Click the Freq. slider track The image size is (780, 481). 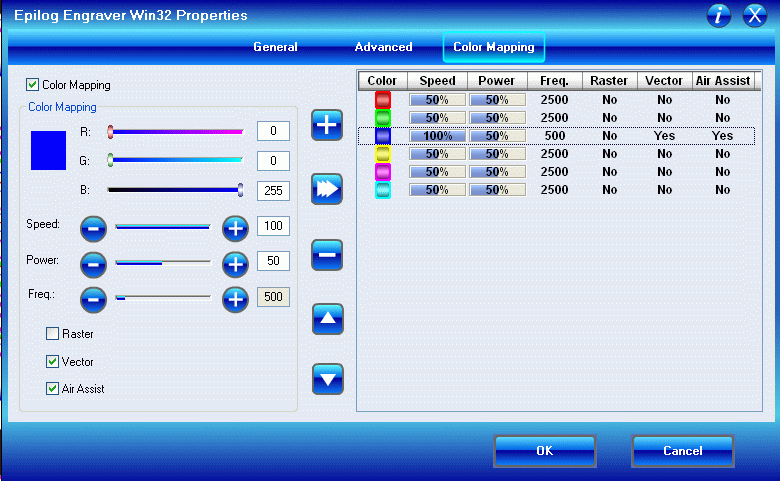163,297
